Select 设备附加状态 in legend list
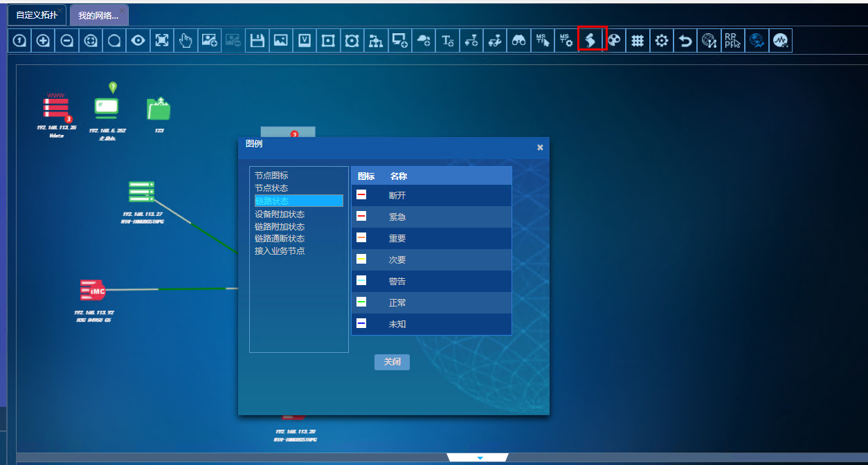 (280, 215)
